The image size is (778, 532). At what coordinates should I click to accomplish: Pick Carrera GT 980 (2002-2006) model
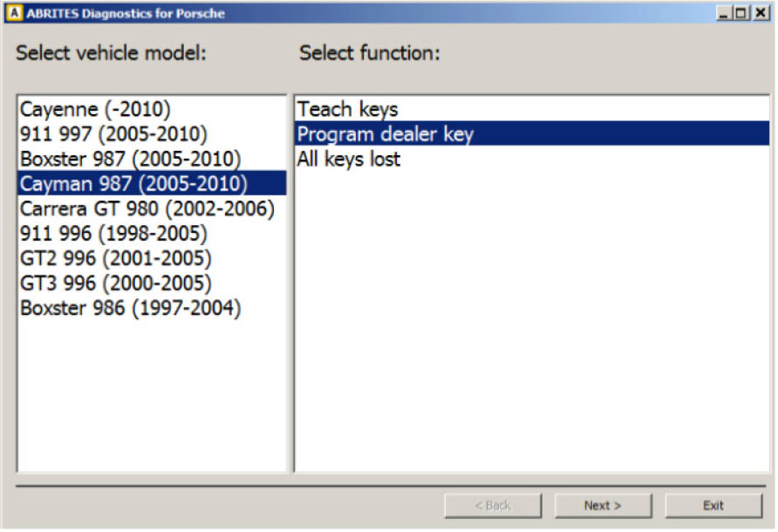[147, 209]
